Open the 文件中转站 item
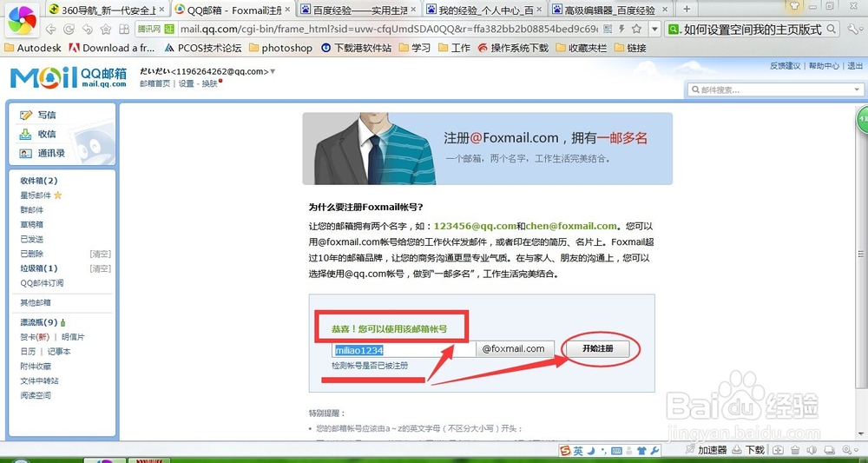The image size is (868, 463). point(39,381)
